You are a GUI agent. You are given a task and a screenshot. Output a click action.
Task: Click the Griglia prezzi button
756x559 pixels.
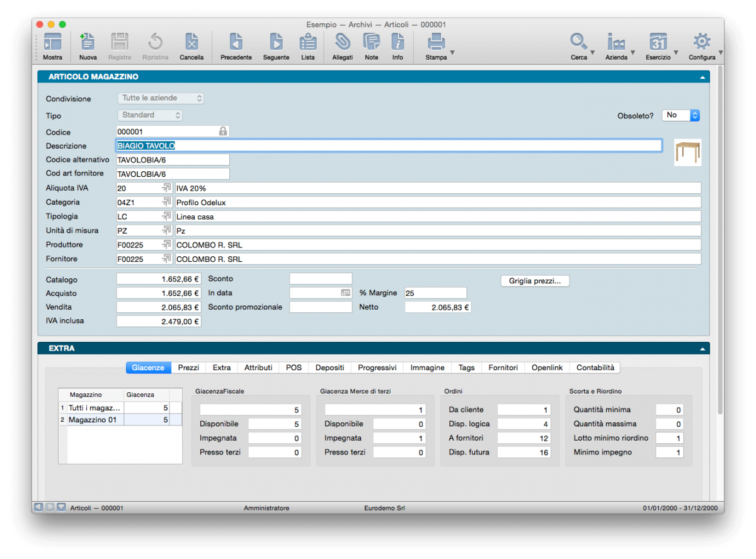point(535,281)
